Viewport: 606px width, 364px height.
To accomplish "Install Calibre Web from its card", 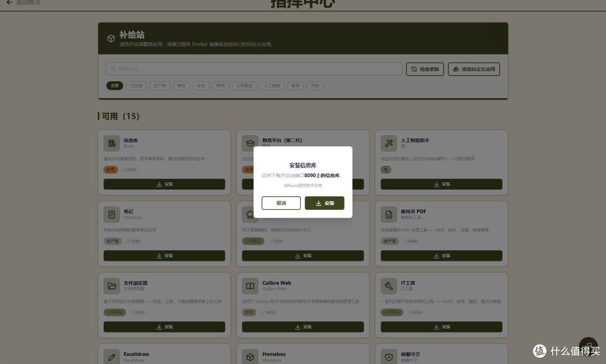I will pyautogui.click(x=302, y=327).
